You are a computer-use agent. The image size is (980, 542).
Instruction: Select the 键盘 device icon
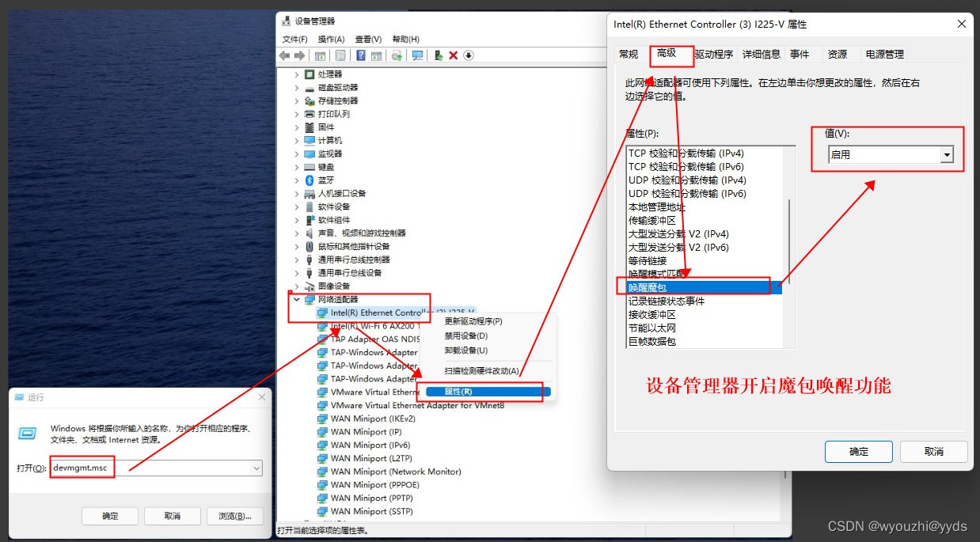[x=310, y=166]
